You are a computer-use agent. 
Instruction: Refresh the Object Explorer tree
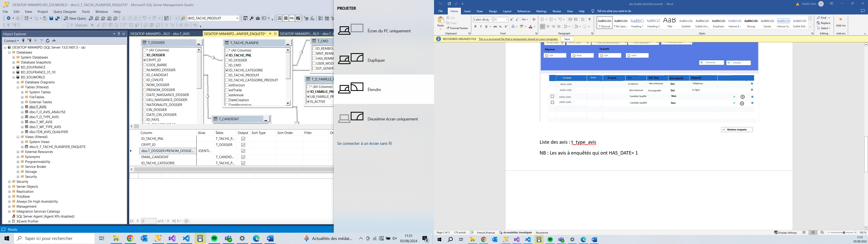[47, 41]
